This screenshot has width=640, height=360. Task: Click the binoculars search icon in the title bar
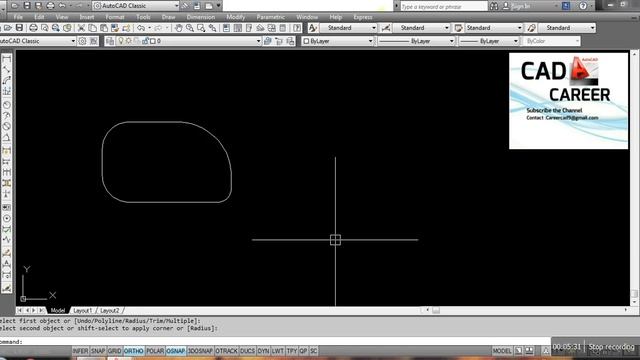(494, 6)
